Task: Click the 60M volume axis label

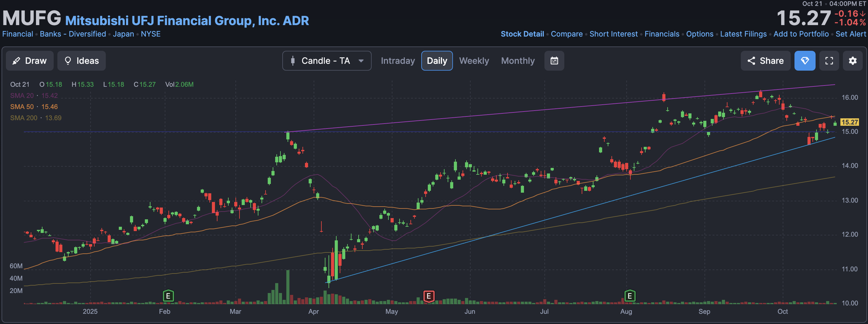Action: 16,266
